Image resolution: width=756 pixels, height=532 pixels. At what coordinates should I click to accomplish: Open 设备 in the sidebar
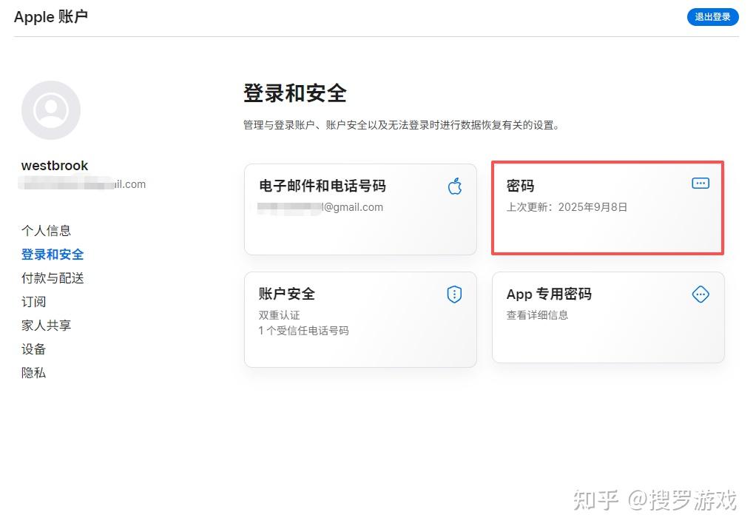point(34,349)
